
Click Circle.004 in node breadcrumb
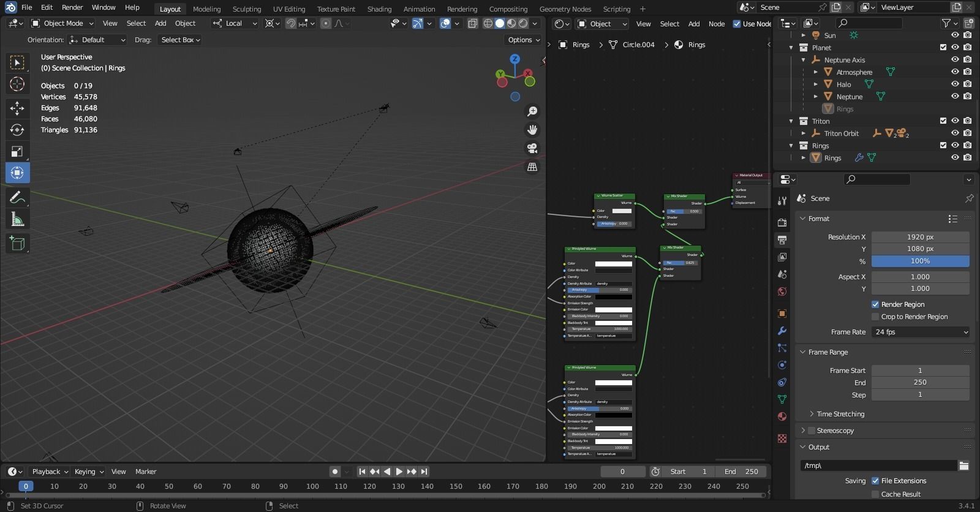coord(638,45)
